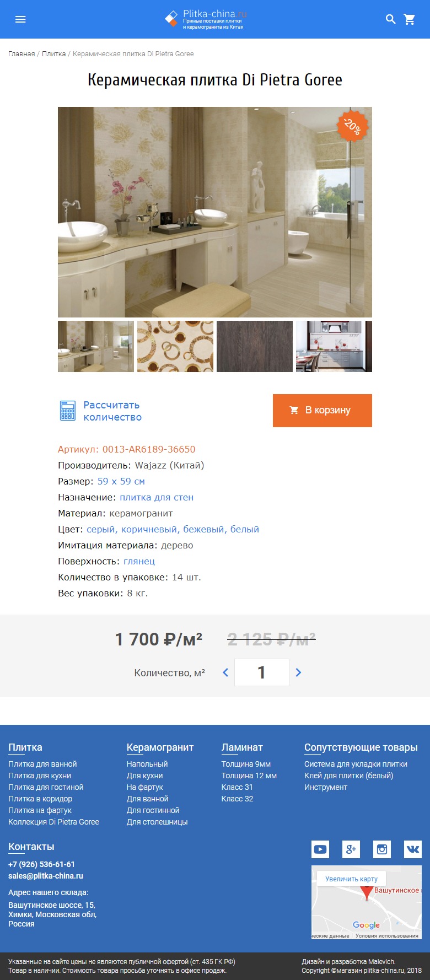Viewport: 430px width, 980px height.
Task: Open the hamburger menu
Action: tap(20, 19)
